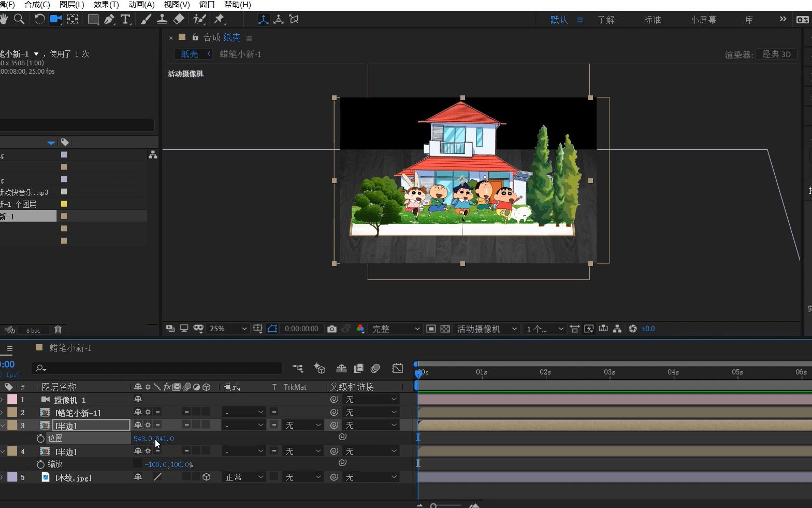Show more workspaces with the overflow chevrons
This screenshot has height=508, width=812.
click(782, 19)
